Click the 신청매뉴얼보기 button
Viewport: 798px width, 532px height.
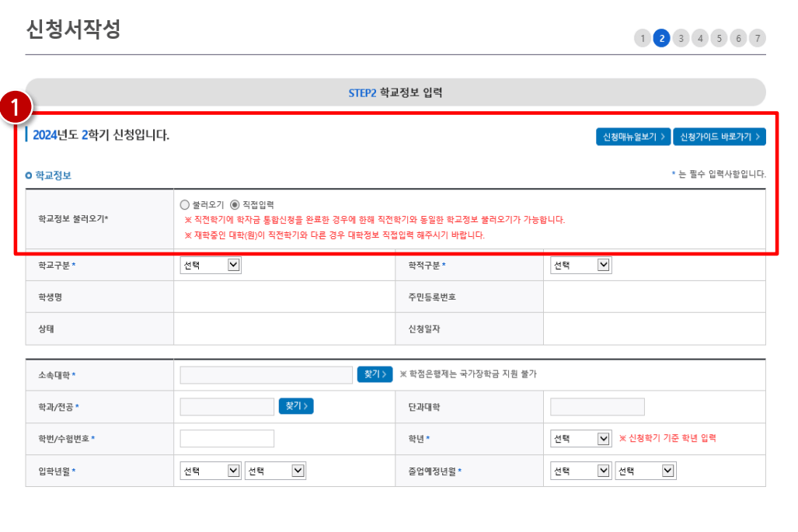[x=632, y=136]
